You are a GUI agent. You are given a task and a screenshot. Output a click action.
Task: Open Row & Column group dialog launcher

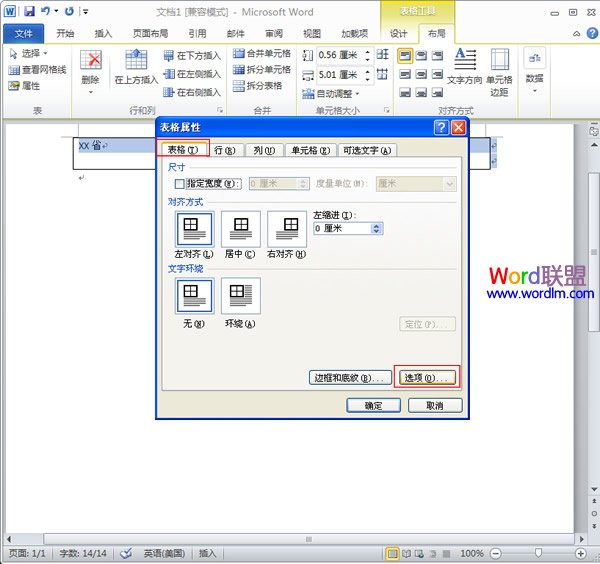[x=220, y=110]
